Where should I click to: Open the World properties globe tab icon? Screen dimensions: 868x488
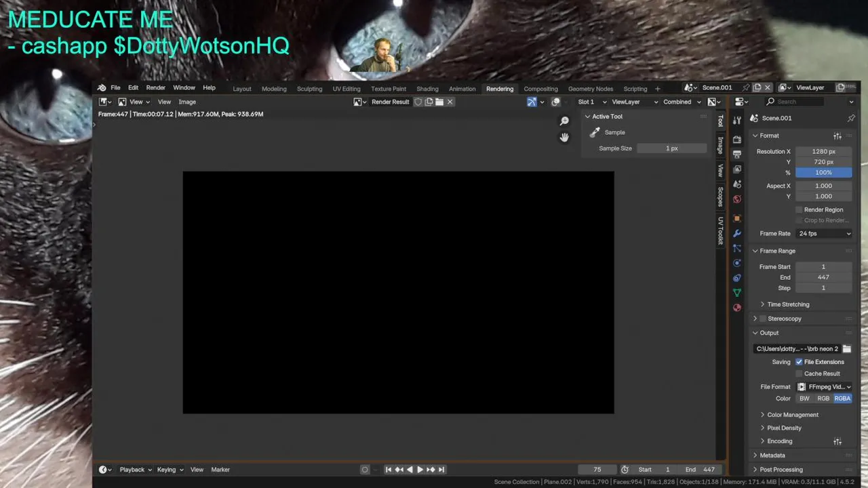click(x=737, y=199)
